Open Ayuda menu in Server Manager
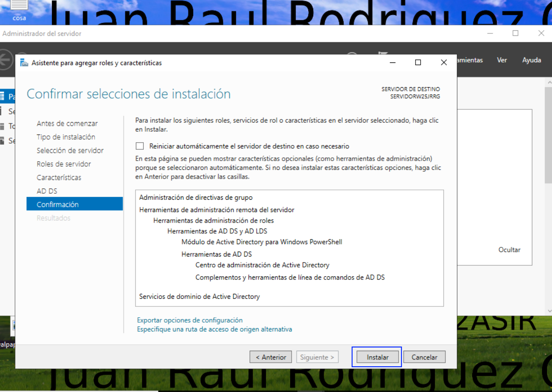Viewport: 552px width, 392px height. coord(531,60)
